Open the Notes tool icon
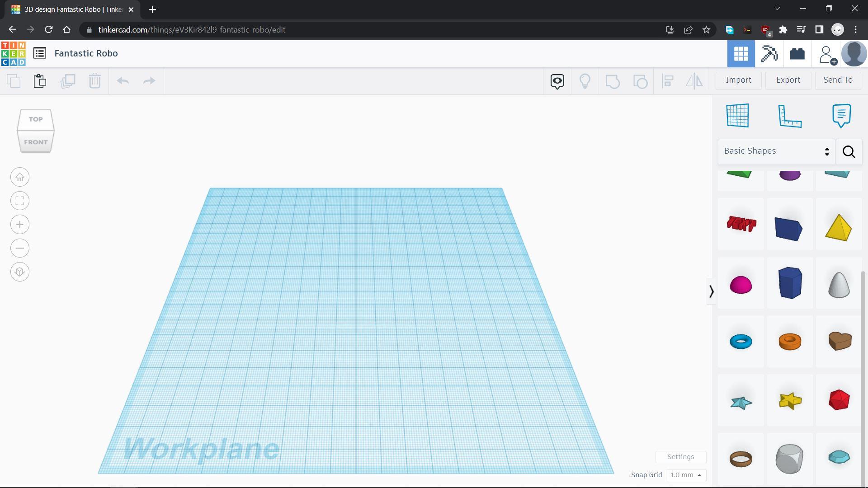Image resolution: width=868 pixels, height=488 pixels. coord(841,116)
